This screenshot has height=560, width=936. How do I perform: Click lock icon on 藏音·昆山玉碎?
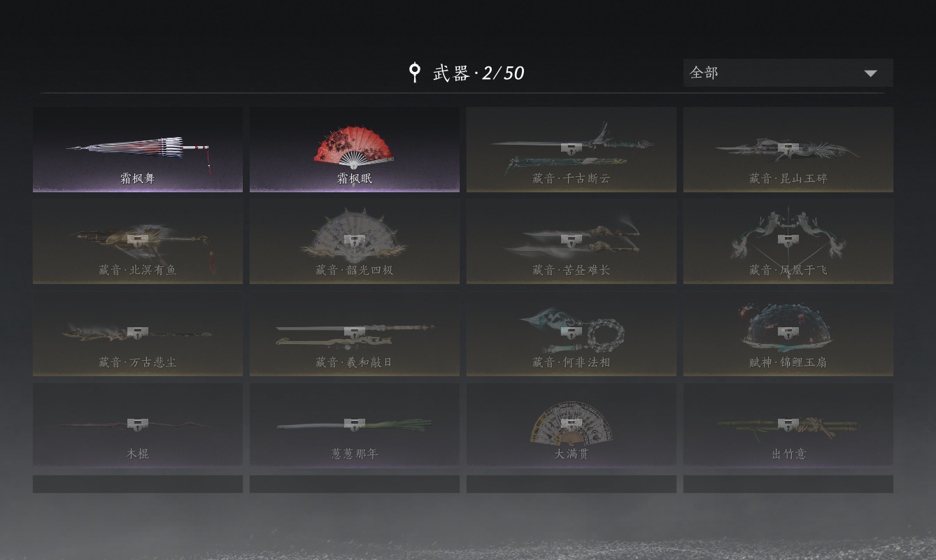[x=788, y=148]
